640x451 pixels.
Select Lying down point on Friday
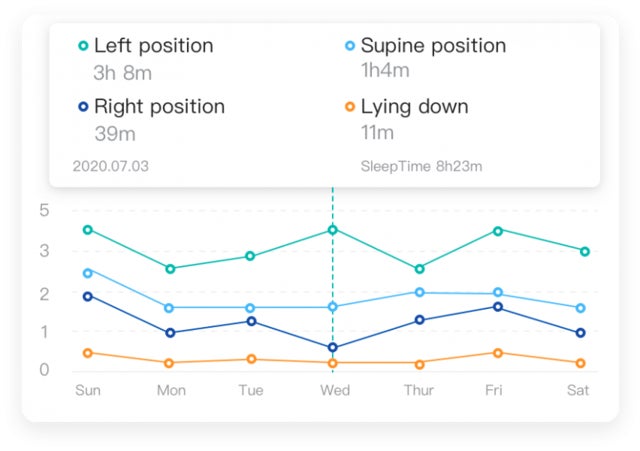(x=497, y=352)
